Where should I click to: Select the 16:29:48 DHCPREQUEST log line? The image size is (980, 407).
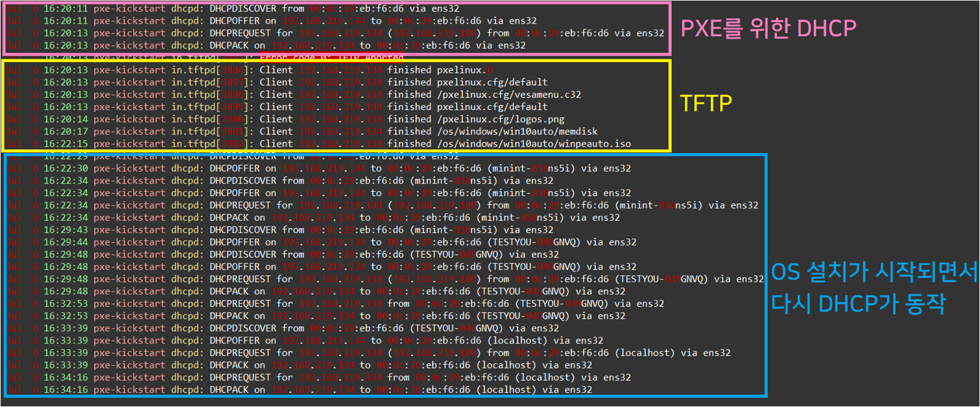click(385, 279)
